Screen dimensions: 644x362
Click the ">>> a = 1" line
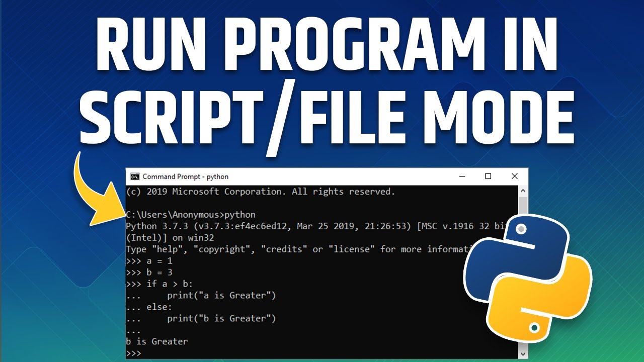tap(149, 261)
